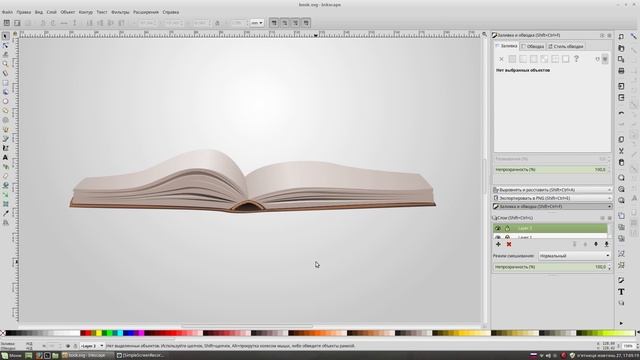Select the Mesh gradient tool

coord(5,204)
